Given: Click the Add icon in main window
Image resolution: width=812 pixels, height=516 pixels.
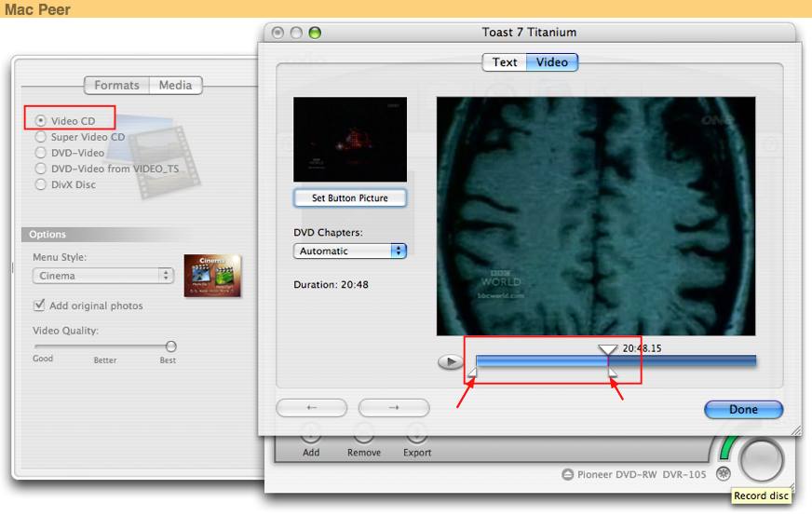Looking at the screenshot, I should [x=311, y=434].
